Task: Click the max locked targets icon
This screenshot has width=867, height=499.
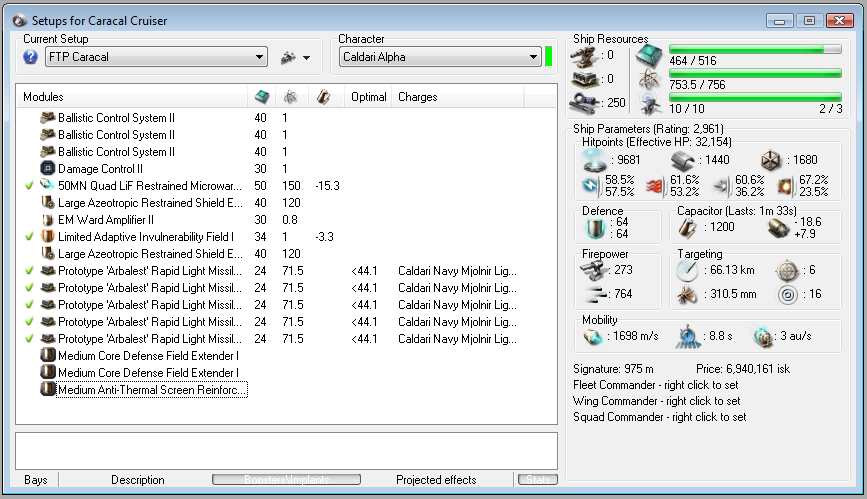Action: click(x=787, y=271)
